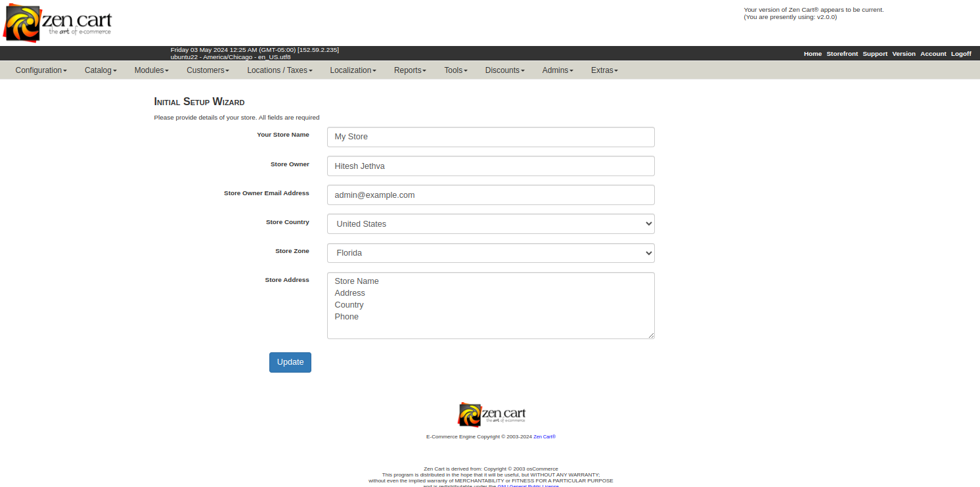Open the Support link in header
Image resolution: width=980 pixels, height=487 pixels.
coord(875,54)
